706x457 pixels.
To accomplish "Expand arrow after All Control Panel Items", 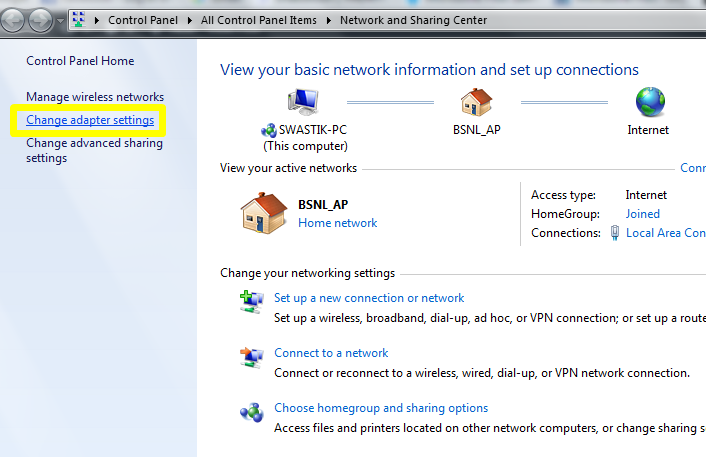I will coord(329,20).
